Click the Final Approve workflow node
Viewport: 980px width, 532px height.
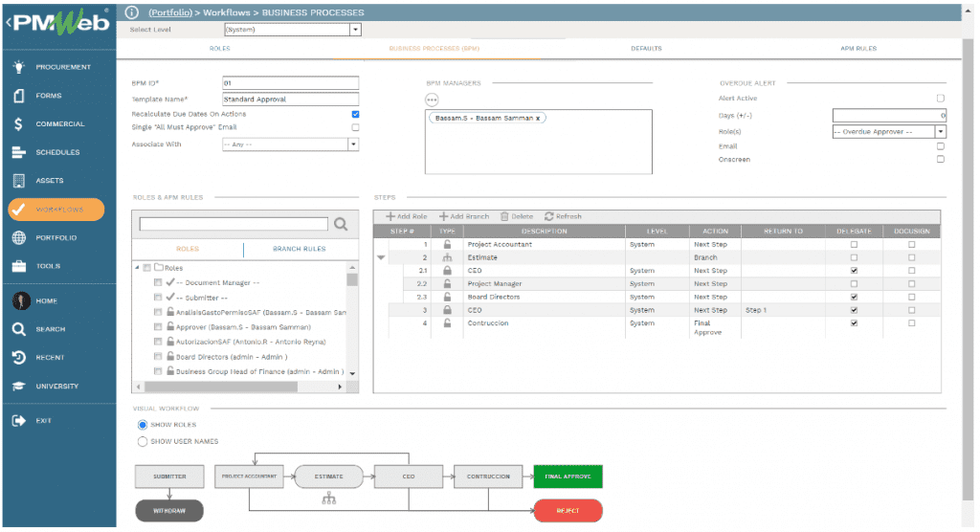click(568, 477)
